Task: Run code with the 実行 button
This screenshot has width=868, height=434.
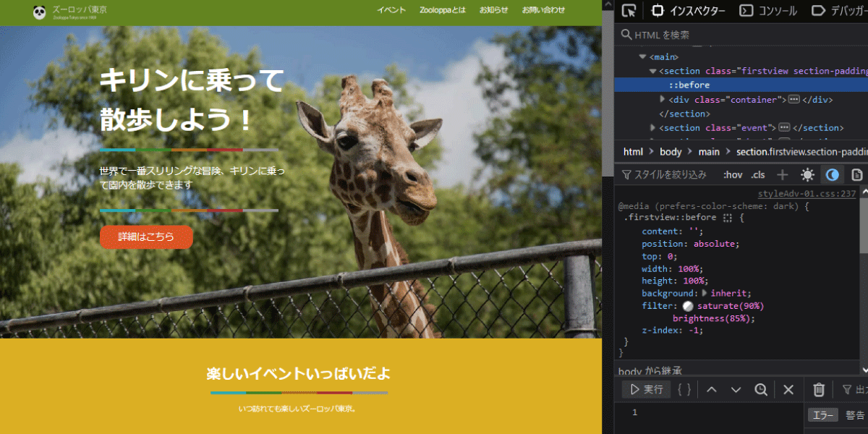Action: click(x=647, y=389)
